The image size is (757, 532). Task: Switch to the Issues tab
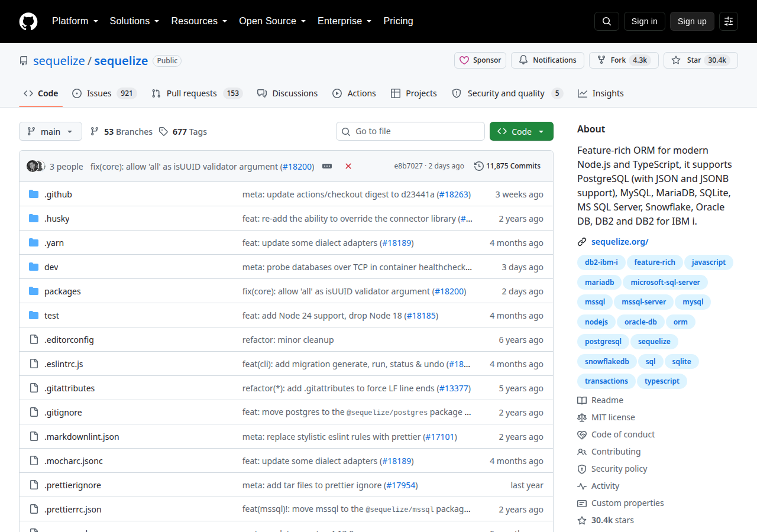(105, 93)
